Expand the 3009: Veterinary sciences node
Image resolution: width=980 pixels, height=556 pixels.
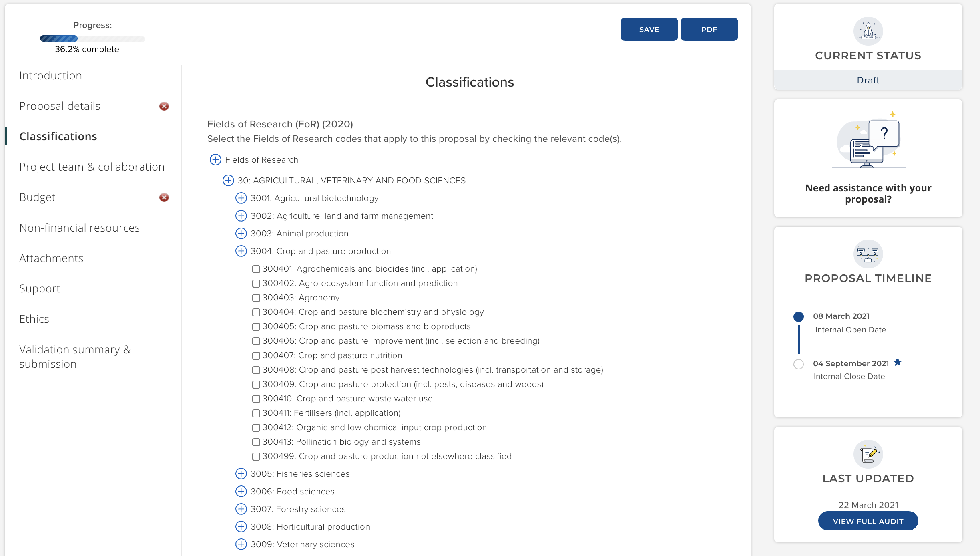coord(241,544)
